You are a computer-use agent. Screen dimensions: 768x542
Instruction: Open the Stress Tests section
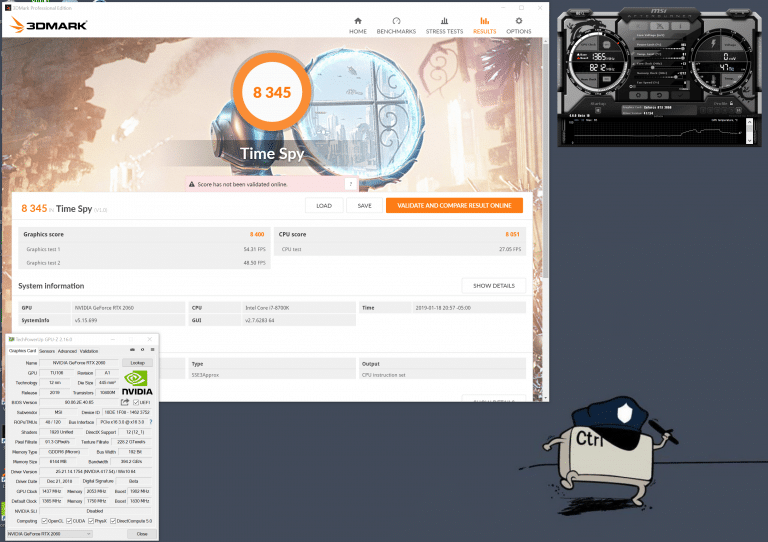[444, 25]
